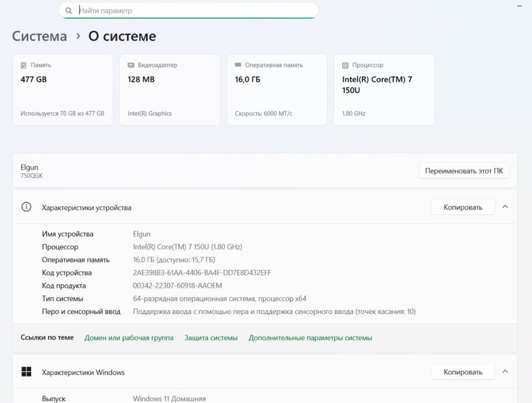Copy device specs with Копировать button
The height and width of the screenshot is (403, 532).
[x=463, y=207]
